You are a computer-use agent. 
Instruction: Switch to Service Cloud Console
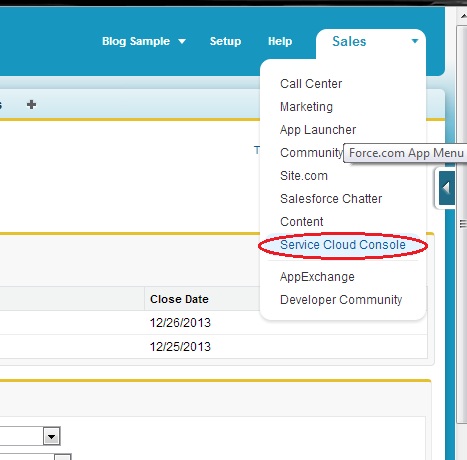343,245
